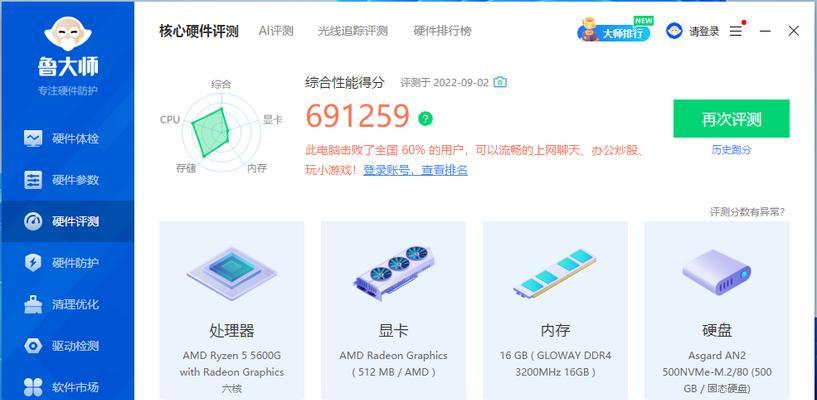Screen dimensions: 817x400
Task: Click 16 GB GLOWAY DDR4 memory text
Action: pyautogui.click(x=555, y=364)
